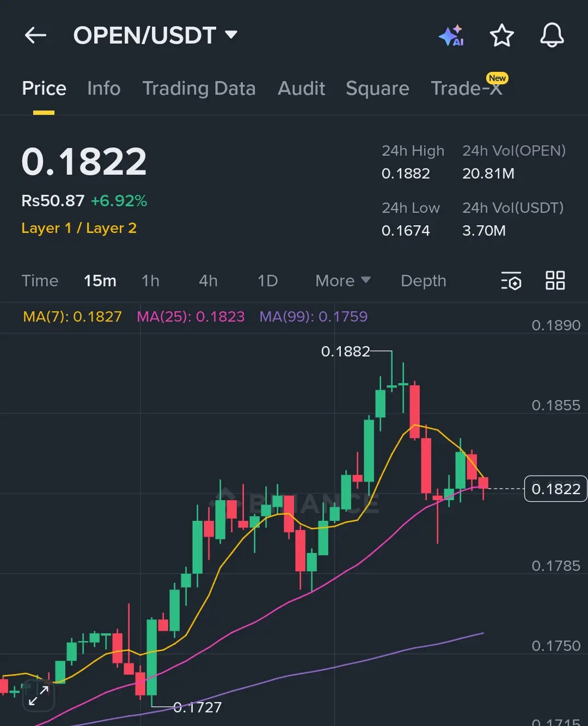
Task: Open the Trading Data tab
Action: tap(199, 88)
